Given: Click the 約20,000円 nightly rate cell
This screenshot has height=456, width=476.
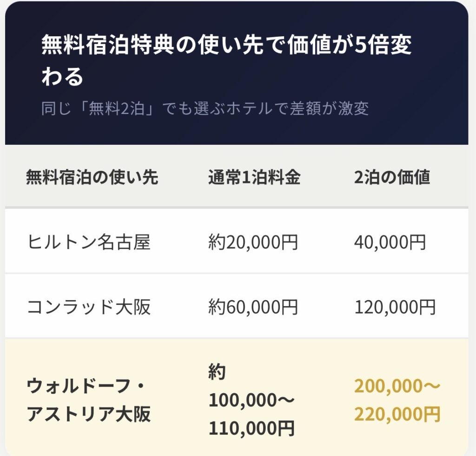Looking at the screenshot, I should (x=253, y=242).
